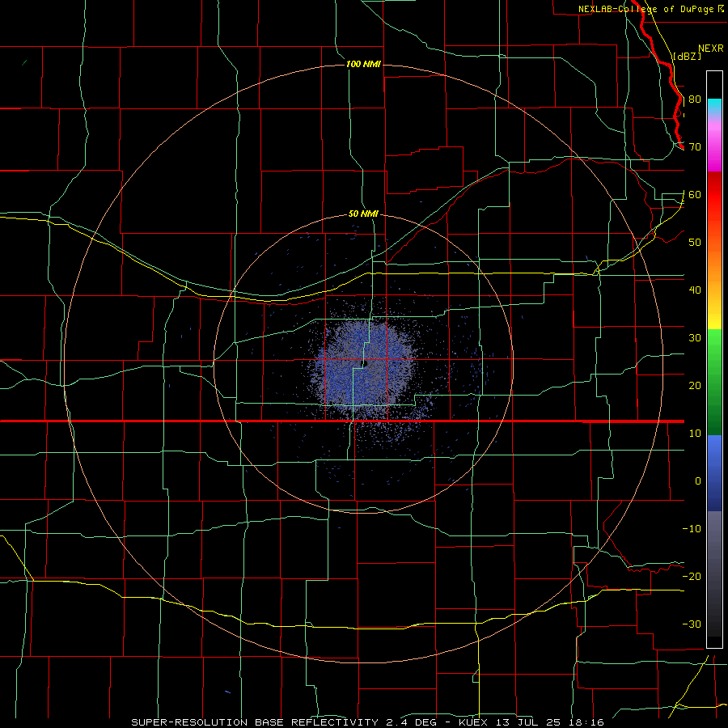
Task: Select the 70 value on the dBZ scale
Action: click(695, 147)
